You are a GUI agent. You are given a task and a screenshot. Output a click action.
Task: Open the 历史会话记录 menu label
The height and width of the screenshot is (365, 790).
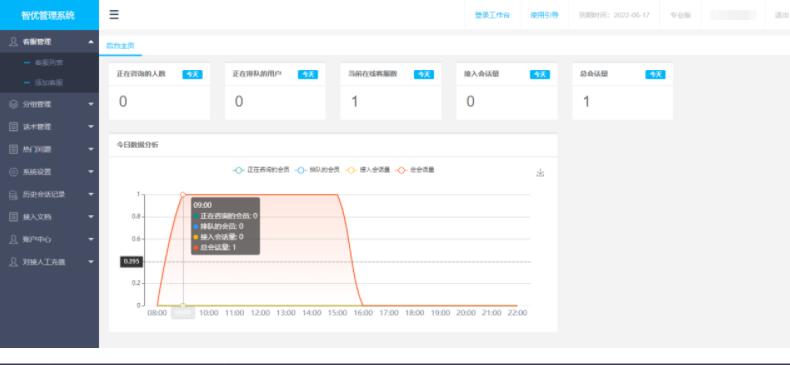[43, 195]
